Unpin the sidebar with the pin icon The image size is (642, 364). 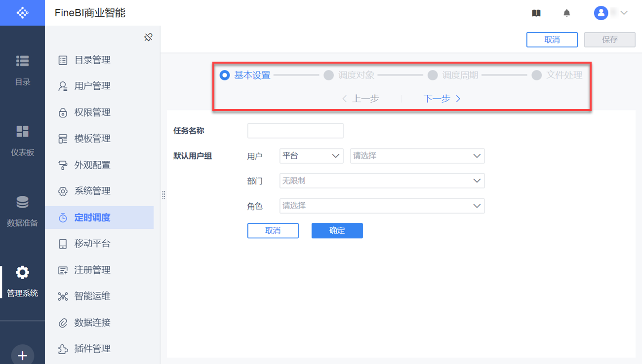[148, 37]
